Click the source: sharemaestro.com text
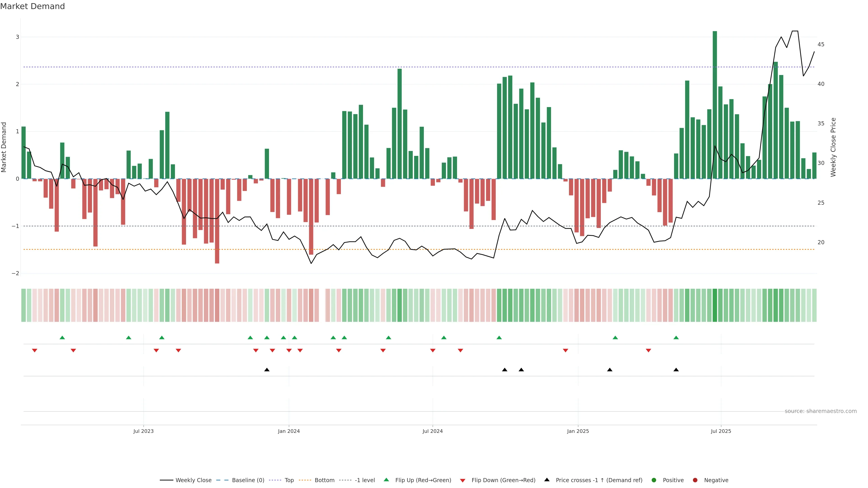 coord(821,411)
